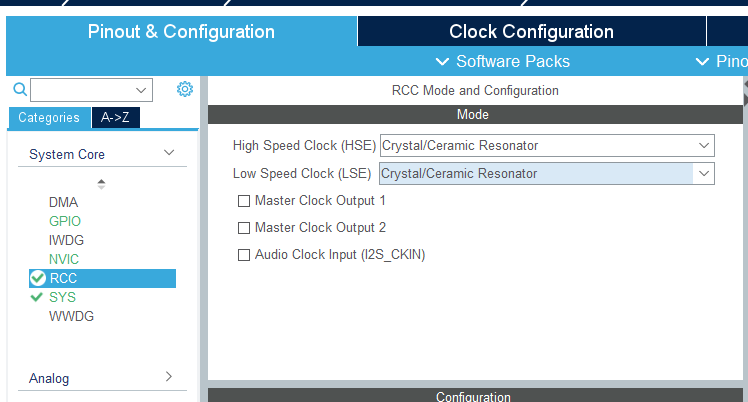The image size is (748, 402).
Task: Open the Software Packs chevron menu
Action: [x=443, y=62]
